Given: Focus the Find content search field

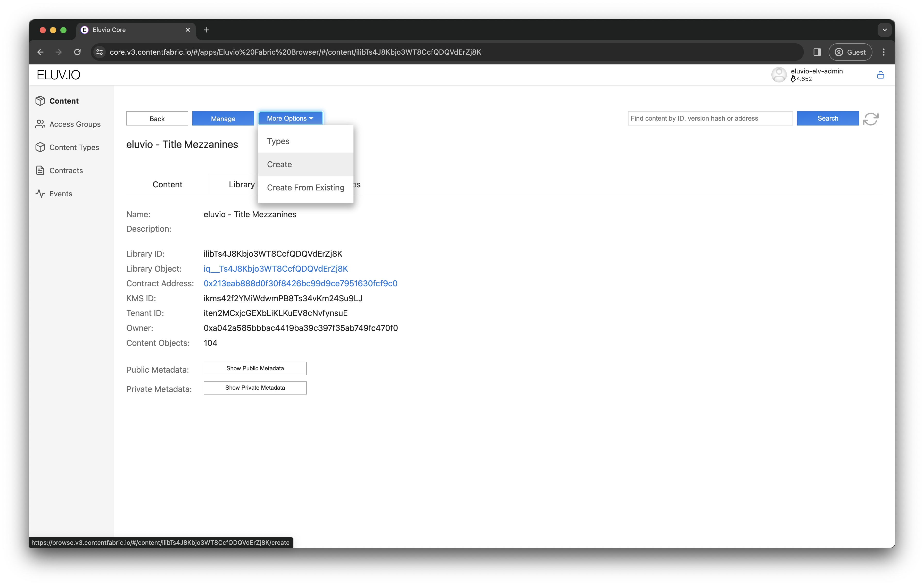Looking at the screenshot, I should click(710, 118).
